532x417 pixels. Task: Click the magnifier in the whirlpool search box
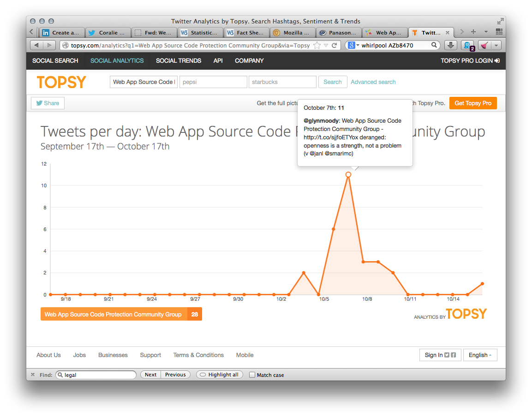pos(434,45)
